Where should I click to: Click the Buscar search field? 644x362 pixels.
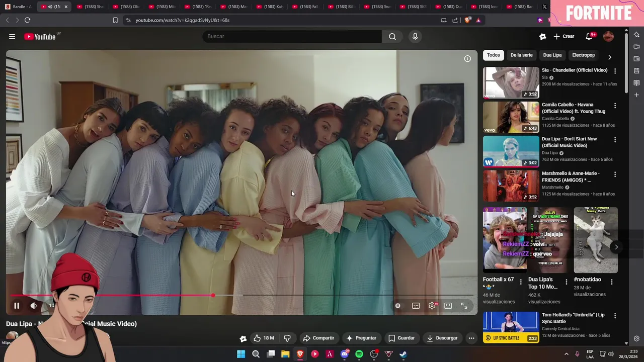tap(292, 36)
